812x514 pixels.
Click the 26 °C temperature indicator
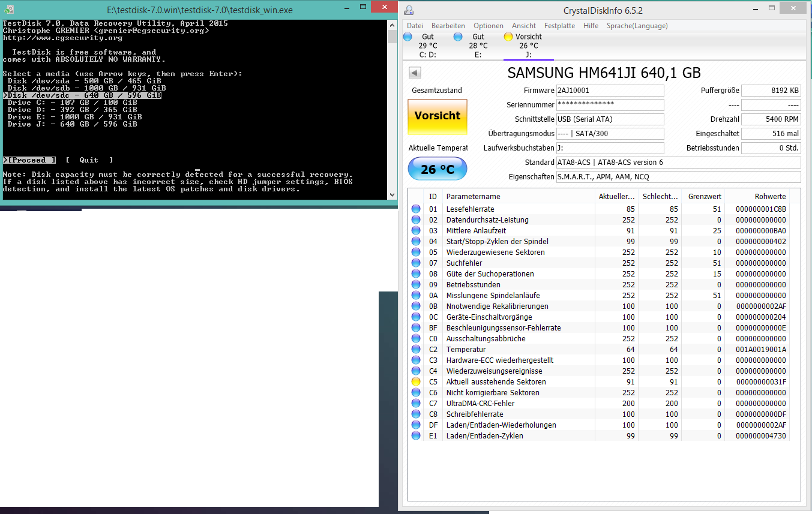pos(437,169)
